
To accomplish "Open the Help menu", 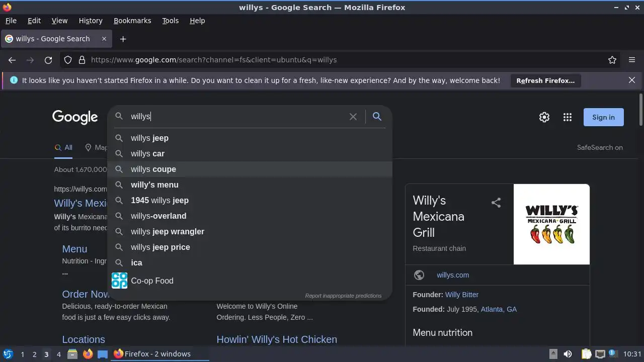I will click(x=197, y=21).
